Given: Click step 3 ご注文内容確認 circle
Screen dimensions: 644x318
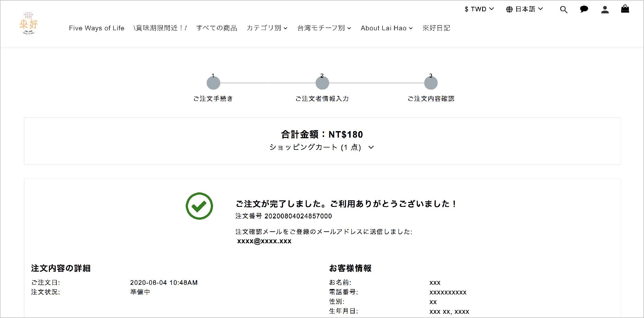Looking at the screenshot, I should 431,83.
